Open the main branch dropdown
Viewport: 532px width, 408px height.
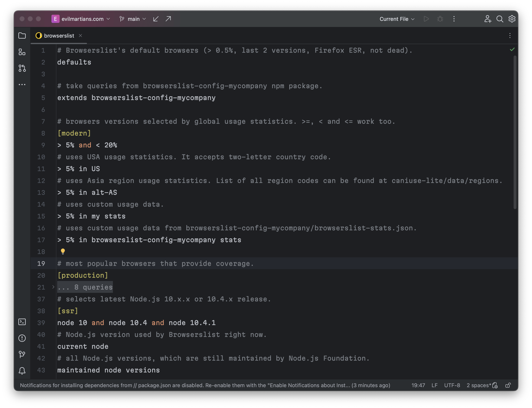point(133,19)
